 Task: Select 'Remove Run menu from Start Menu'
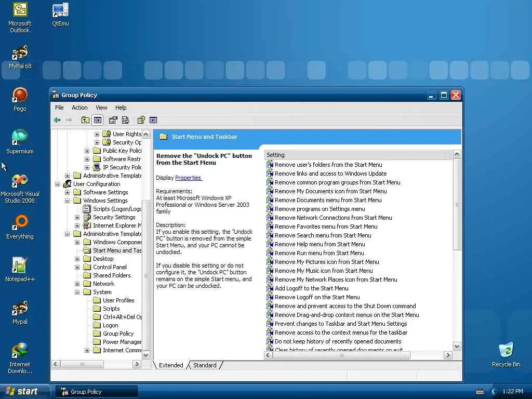319,253
